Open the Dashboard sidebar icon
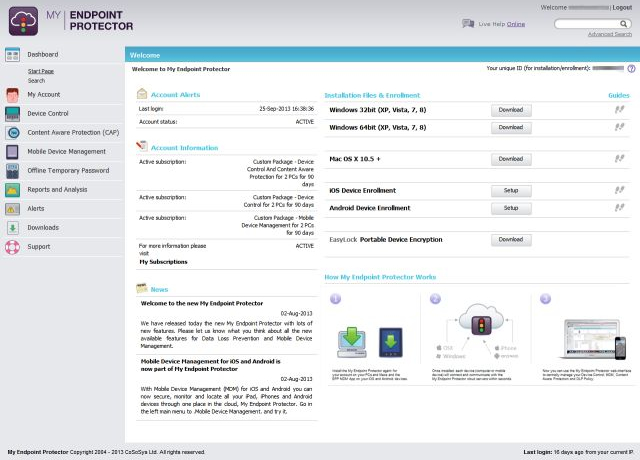640x460 pixels. pos(12,55)
